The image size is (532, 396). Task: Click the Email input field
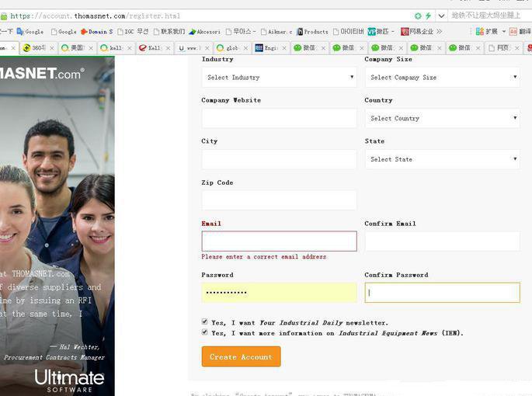pyautogui.click(x=279, y=241)
